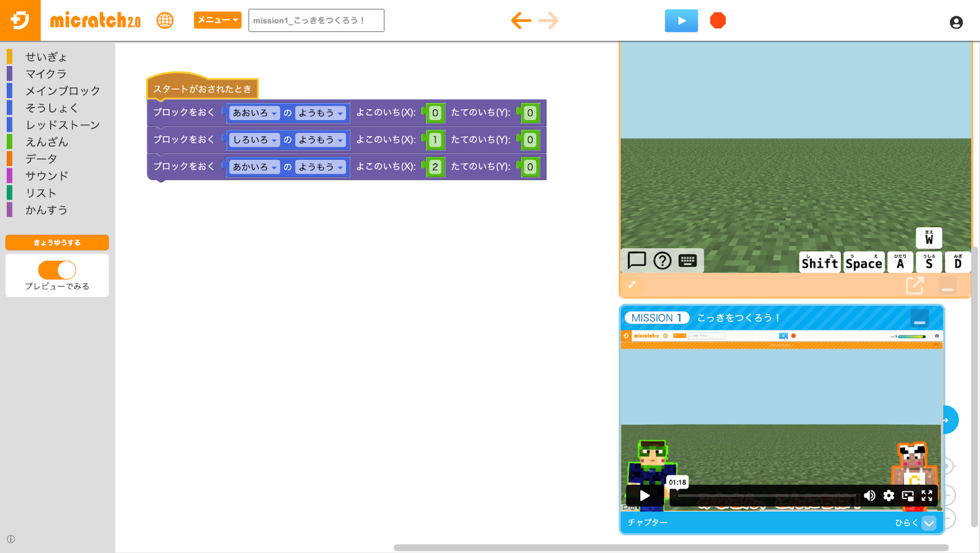Select the マイクラ block category
The image size is (980, 553).
pyautogui.click(x=46, y=74)
